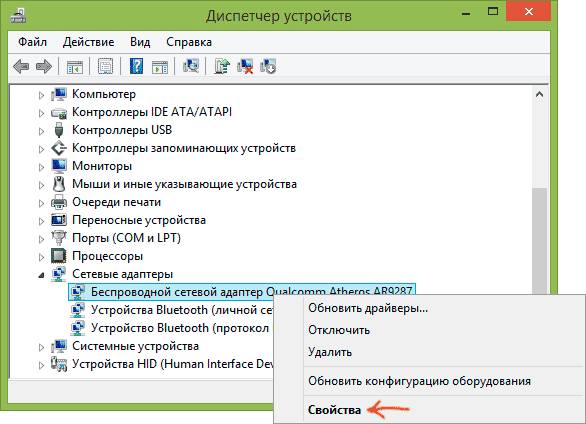The height and width of the screenshot is (424, 586).
Task: Scan for hardware changes toolbar icon
Action: pyautogui.click(x=191, y=66)
